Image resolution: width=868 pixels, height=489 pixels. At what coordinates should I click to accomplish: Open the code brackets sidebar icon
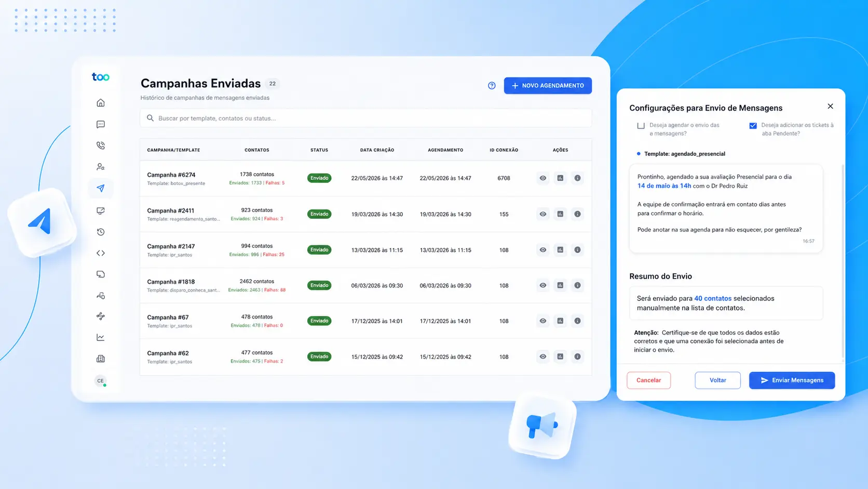point(101,253)
